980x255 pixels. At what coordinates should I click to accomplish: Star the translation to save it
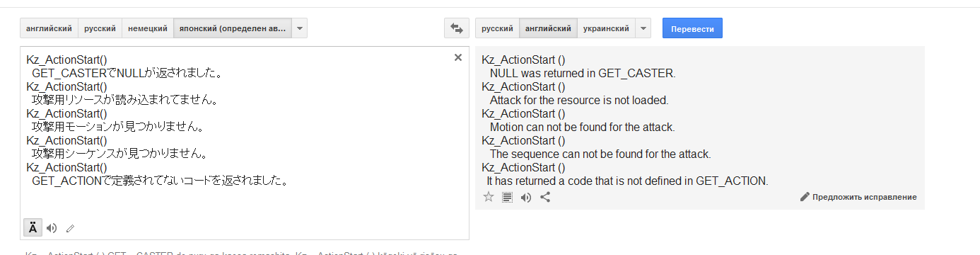point(488,197)
